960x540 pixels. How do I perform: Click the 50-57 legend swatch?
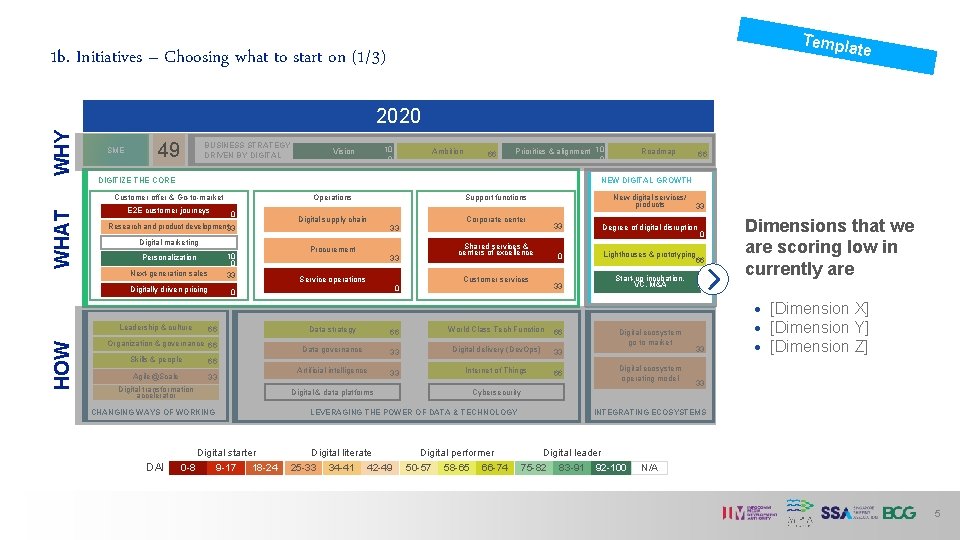(x=418, y=468)
